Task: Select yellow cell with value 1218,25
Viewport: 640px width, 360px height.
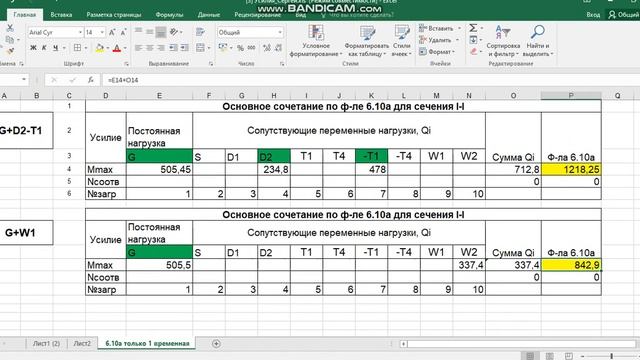Action: coord(571,169)
